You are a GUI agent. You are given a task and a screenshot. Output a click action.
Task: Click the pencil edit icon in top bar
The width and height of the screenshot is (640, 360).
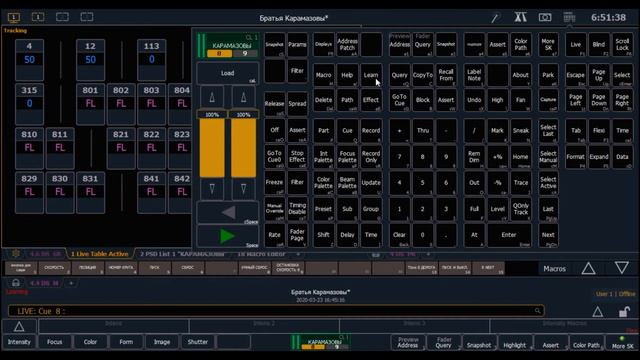[x=495, y=18]
